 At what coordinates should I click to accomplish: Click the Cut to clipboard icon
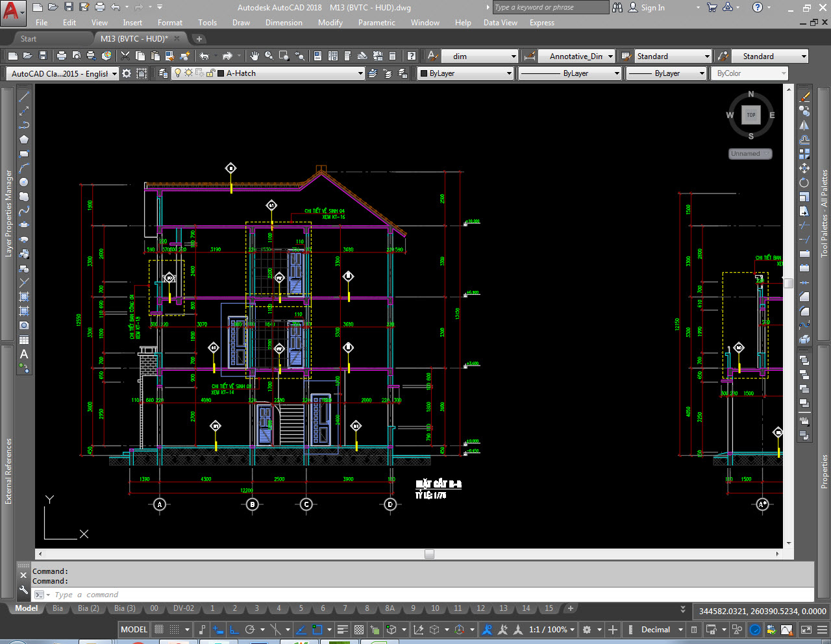click(x=125, y=56)
